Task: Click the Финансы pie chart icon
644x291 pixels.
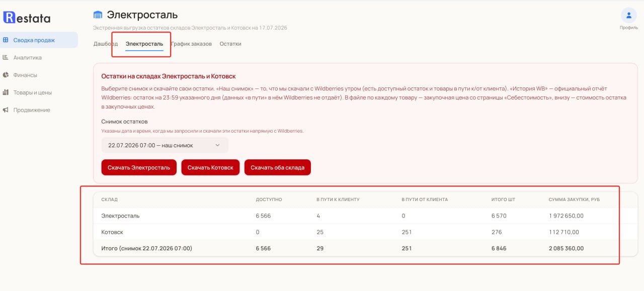Action: 6,75
